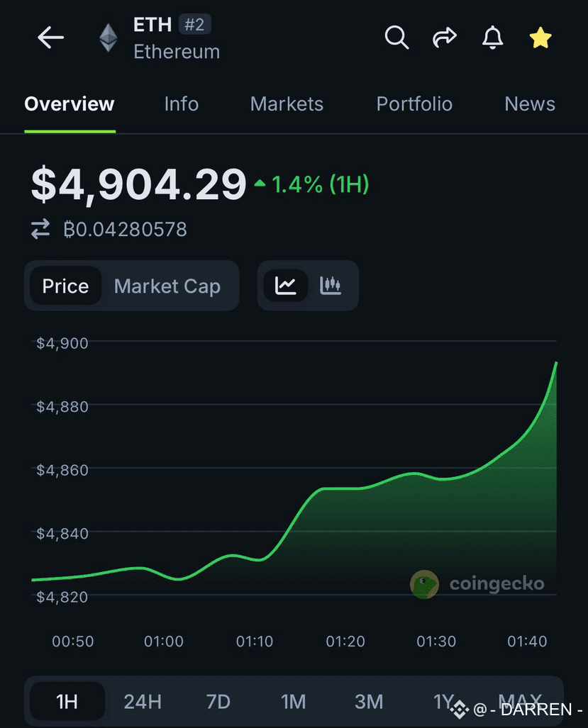Screen dimensions: 588x728
Task: Select the 24H time range button
Action: tap(143, 702)
